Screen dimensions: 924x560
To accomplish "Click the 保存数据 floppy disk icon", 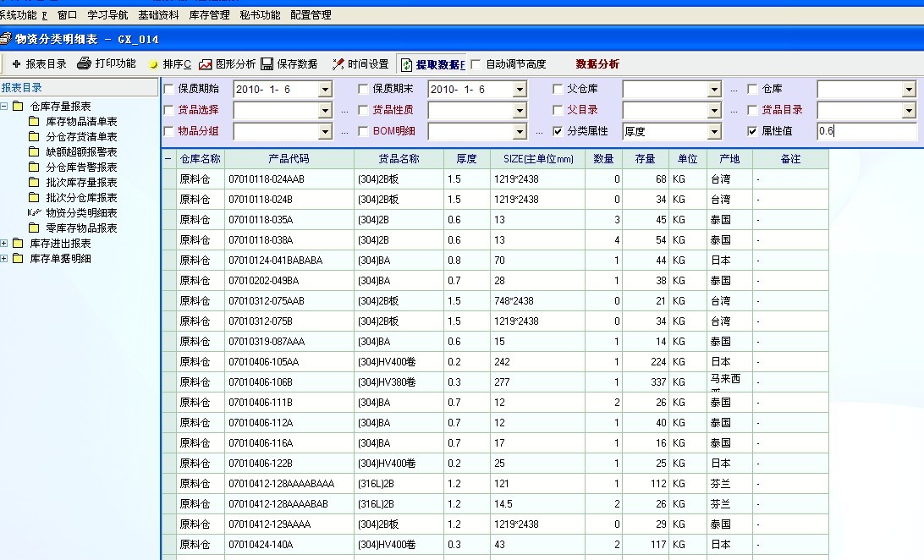I will pos(267,64).
